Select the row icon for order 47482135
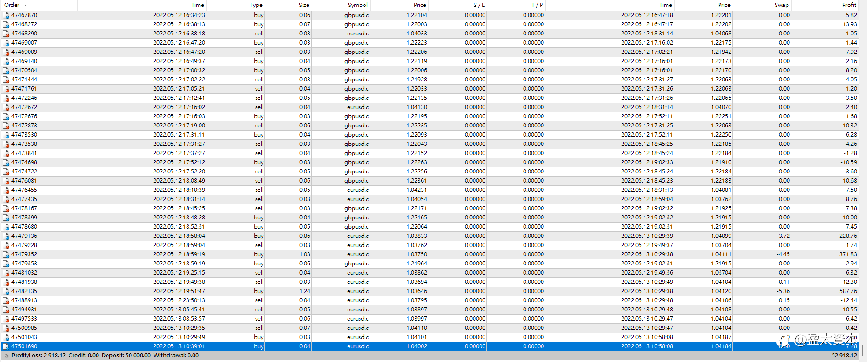The height and width of the screenshot is (362, 868). pos(6,291)
